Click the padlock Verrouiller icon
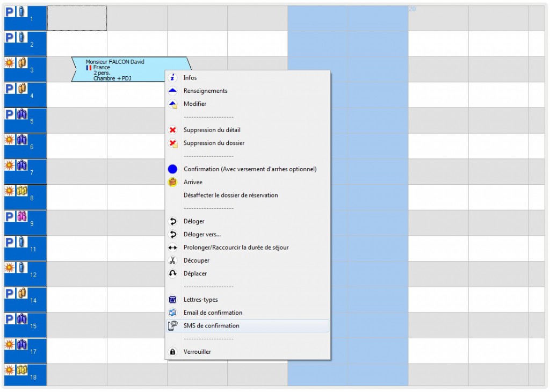 click(173, 352)
